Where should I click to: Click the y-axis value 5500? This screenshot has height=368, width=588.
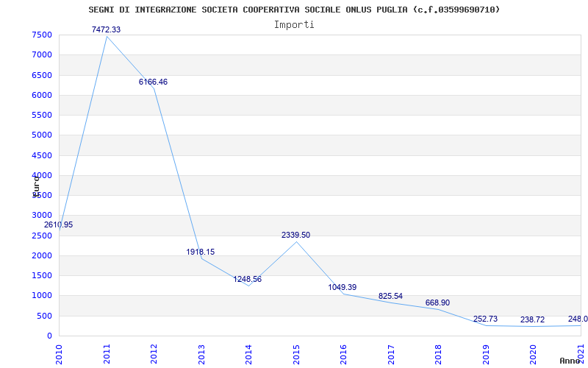[42, 116]
